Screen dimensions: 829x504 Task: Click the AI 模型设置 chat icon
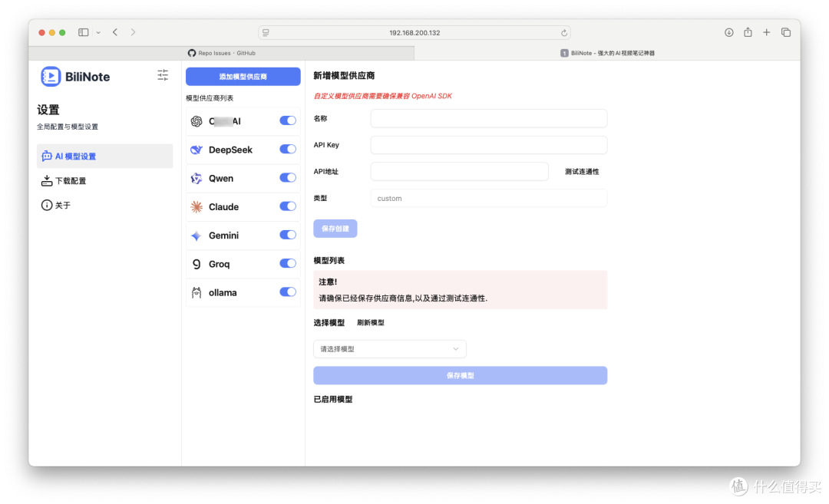[x=47, y=156]
